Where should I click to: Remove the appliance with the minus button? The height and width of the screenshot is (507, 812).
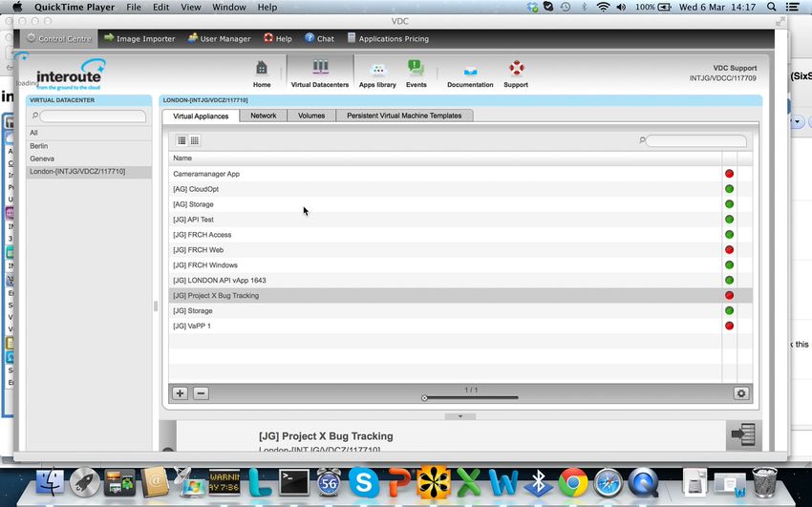201,393
